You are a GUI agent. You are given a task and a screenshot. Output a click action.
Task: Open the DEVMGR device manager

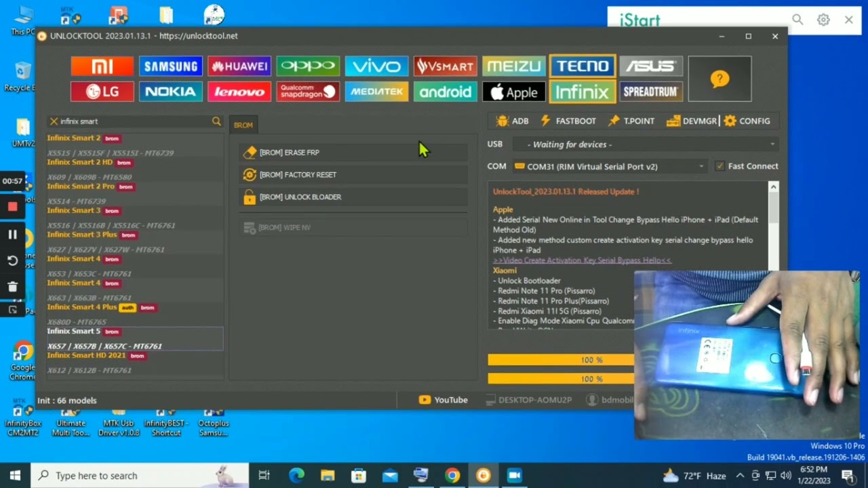click(x=692, y=121)
